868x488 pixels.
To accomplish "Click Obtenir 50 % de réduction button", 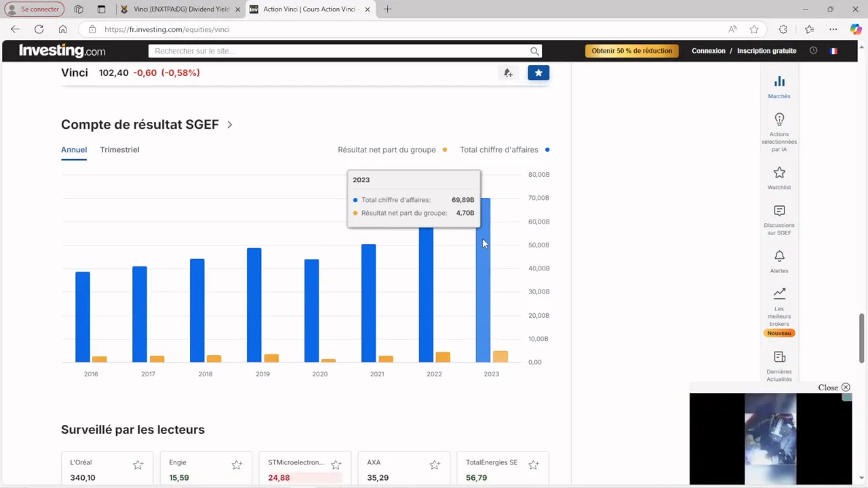I will click(x=632, y=51).
